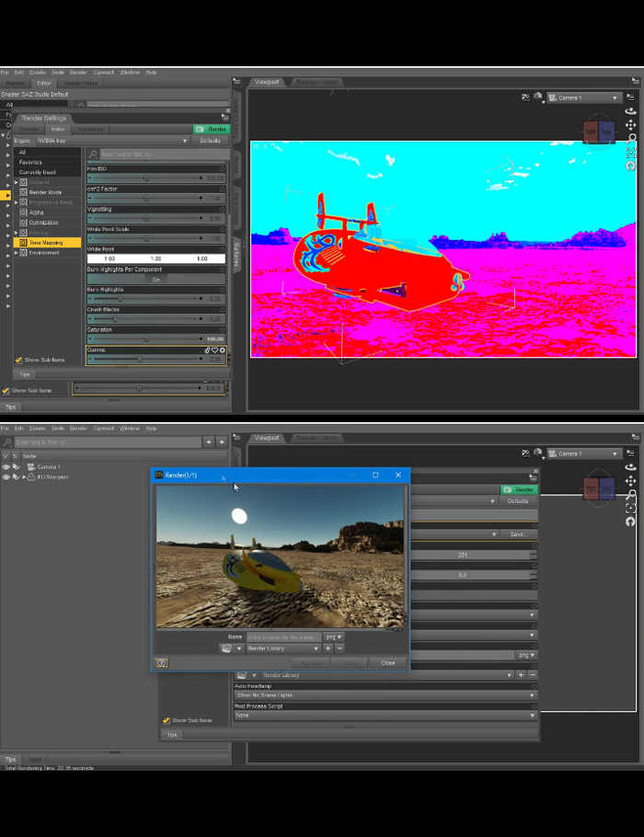Click Close button in Render window
This screenshot has height=837, width=644.
(388, 663)
